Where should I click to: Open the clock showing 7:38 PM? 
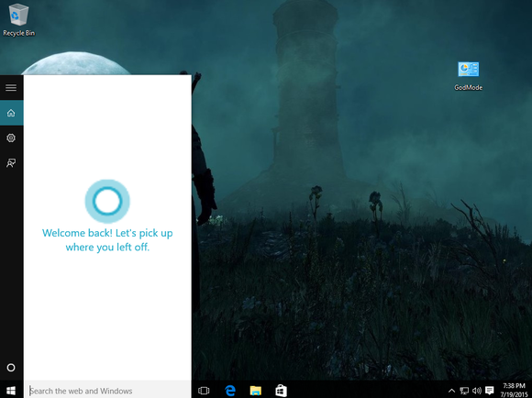514,390
